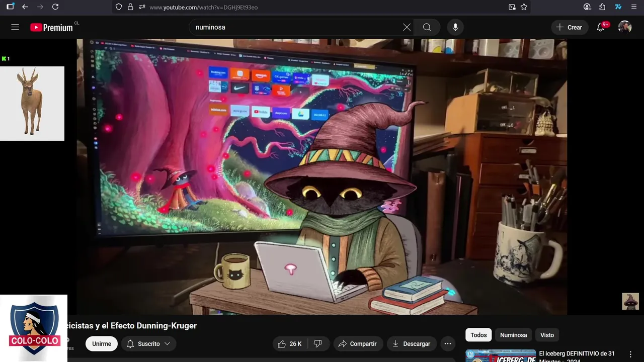
Task: Open YouTube notifications bell
Action: pos(601,27)
